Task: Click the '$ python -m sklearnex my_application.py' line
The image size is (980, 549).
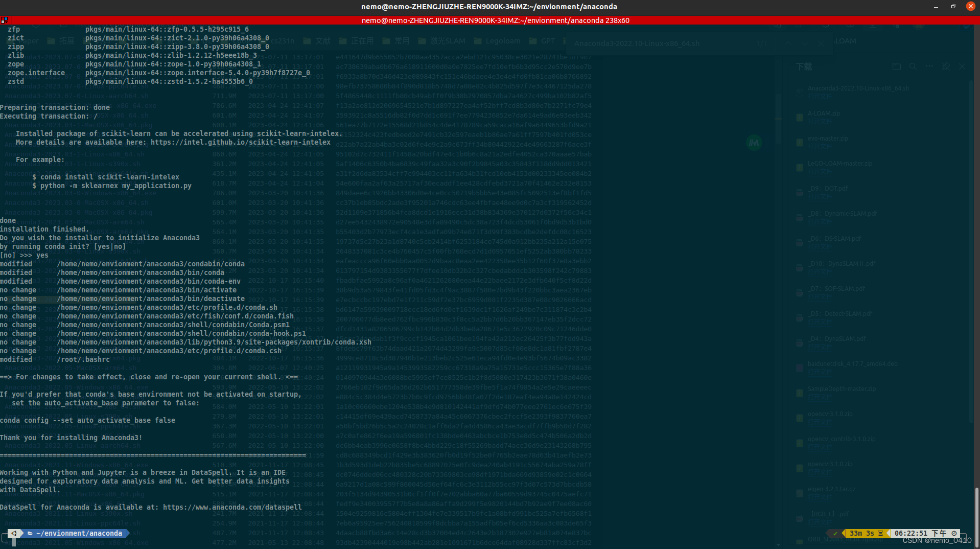Action: (112, 186)
